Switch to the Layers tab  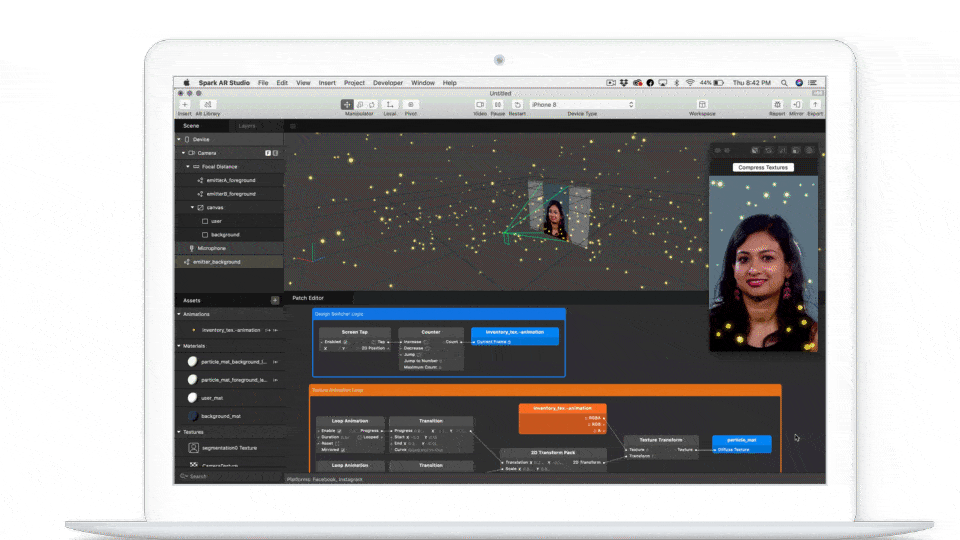[247, 126]
